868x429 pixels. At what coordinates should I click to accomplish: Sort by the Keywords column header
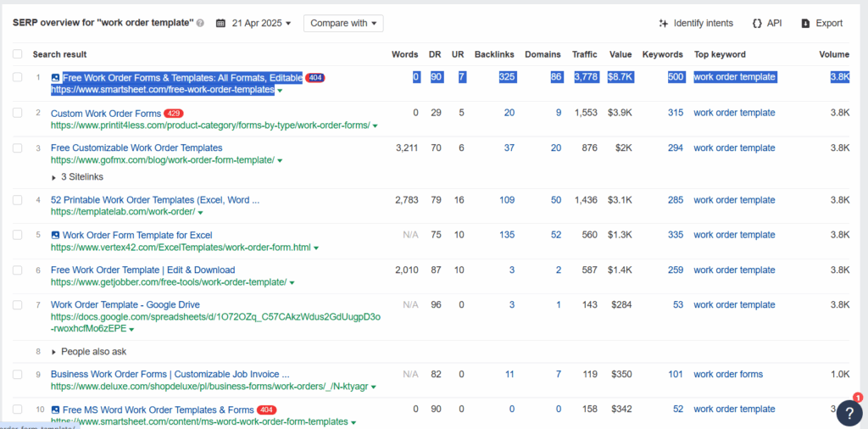tap(663, 54)
